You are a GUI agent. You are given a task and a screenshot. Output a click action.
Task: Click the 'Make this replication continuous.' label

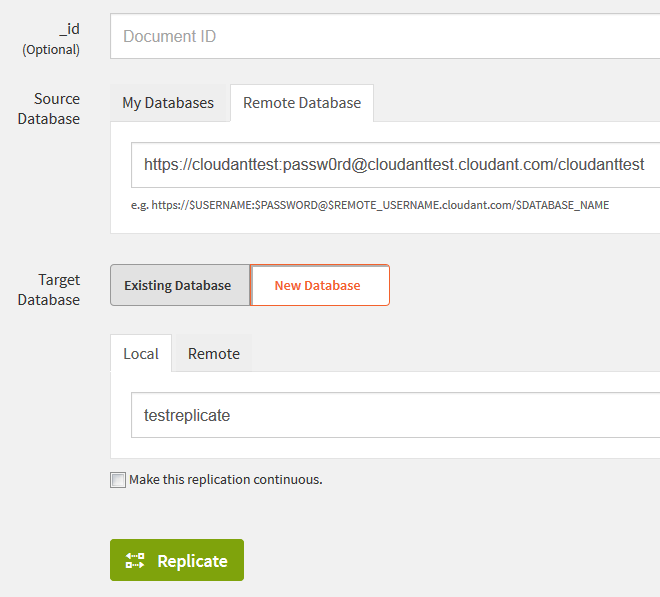[226, 480]
